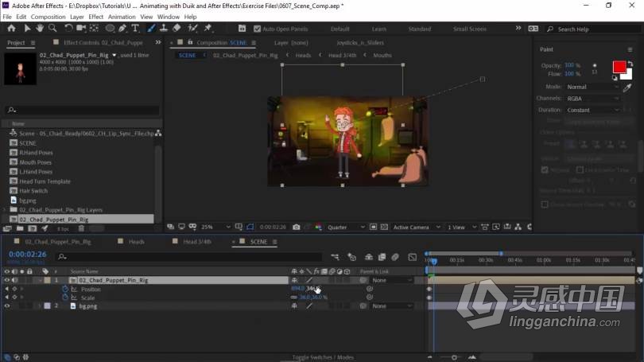Click the Composition Mini-Flowchart icon in timeline
The height and width of the screenshot is (362, 644).
tap(336, 257)
